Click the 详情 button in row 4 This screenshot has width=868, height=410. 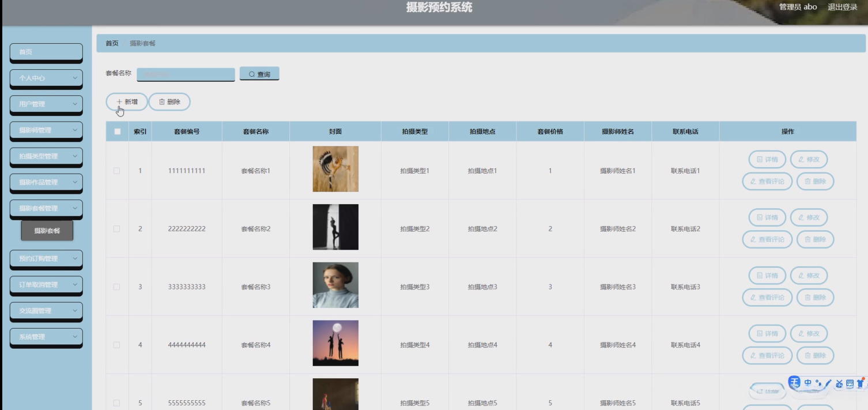click(767, 333)
